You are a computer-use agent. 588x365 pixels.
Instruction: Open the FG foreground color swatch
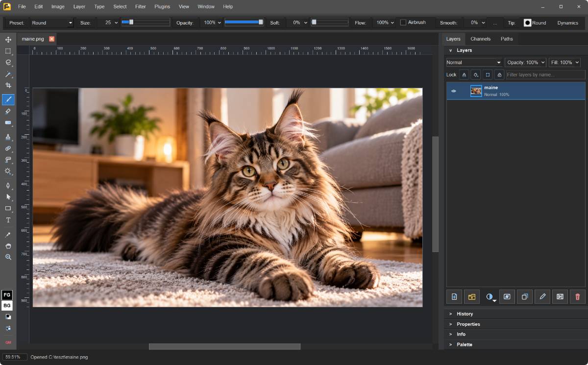coord(7,295)
